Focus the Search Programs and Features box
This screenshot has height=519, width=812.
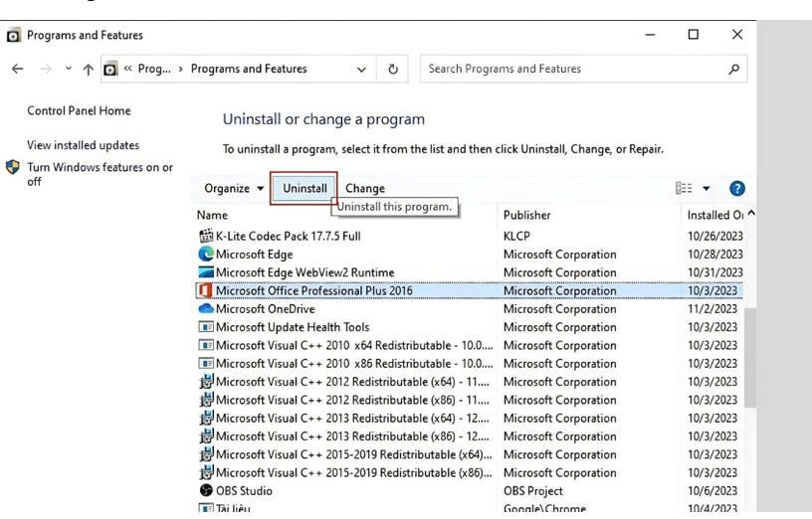point(583,69)
